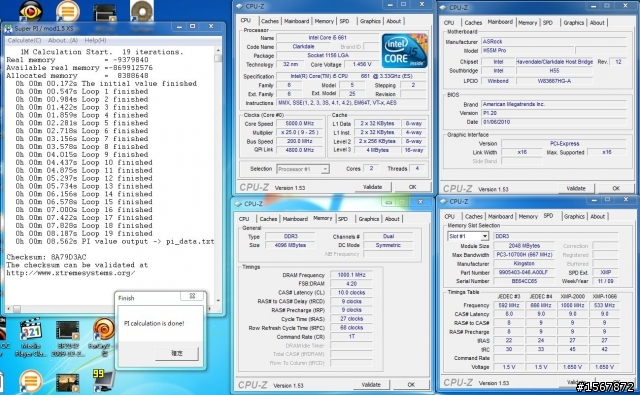Switch to SPD tab in CPU-Z Memory window
Image resolution: width=640 pixels, height=395 pixels.
343,219
